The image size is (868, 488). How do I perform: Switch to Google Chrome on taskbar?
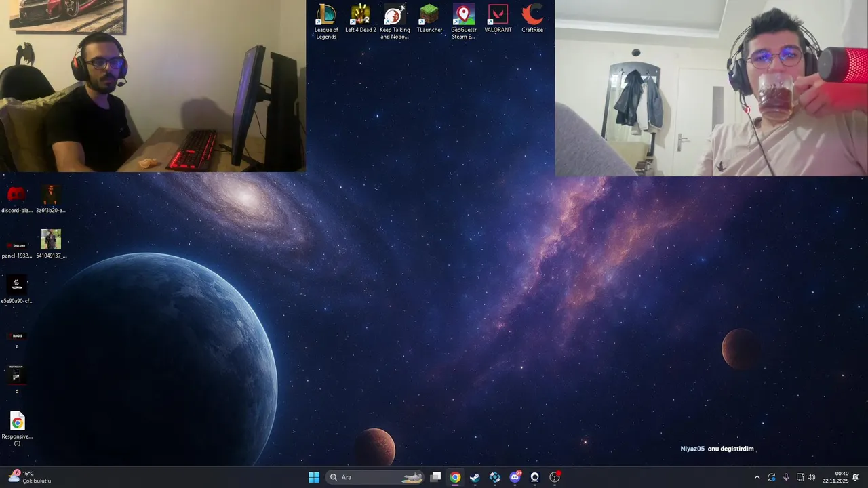pos(455,477)
